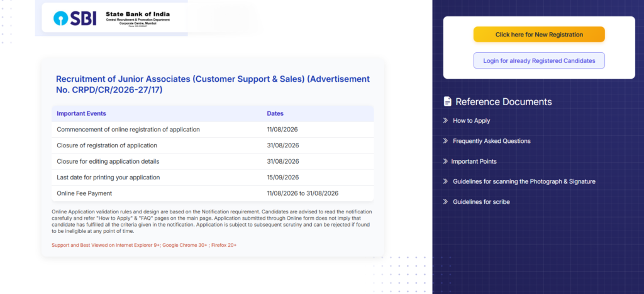
Task: Click chevron icon beside Important Points
Action: pyautogui.click(x=445, y=161)
